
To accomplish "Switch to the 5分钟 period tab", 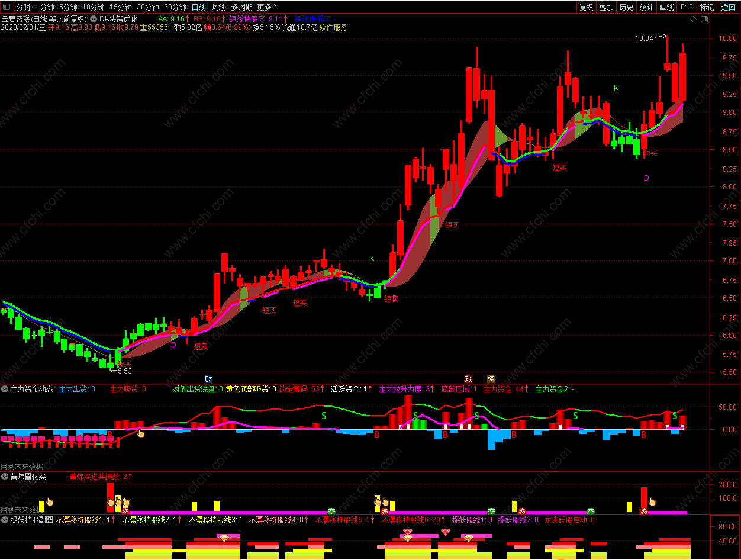I will coord(68,7).
